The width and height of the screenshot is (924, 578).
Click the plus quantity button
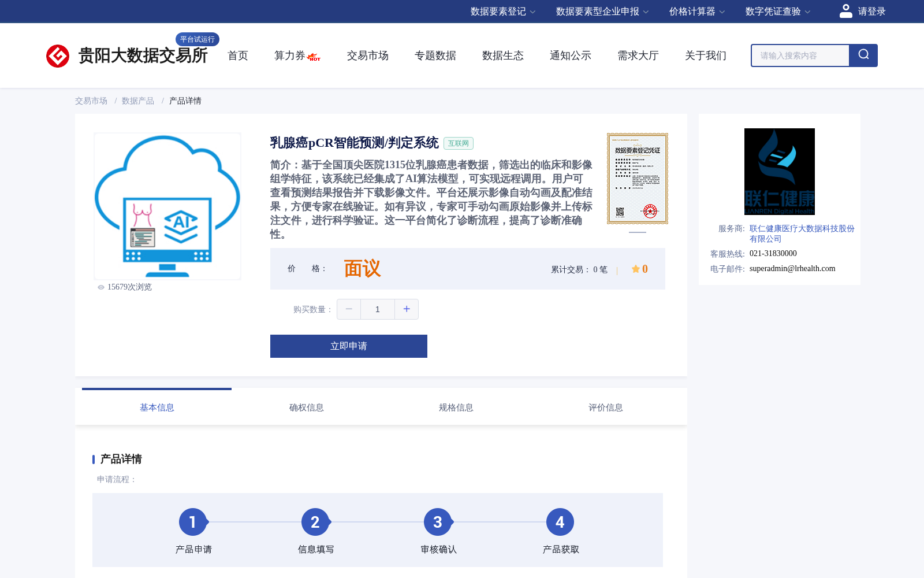point(407,309)
